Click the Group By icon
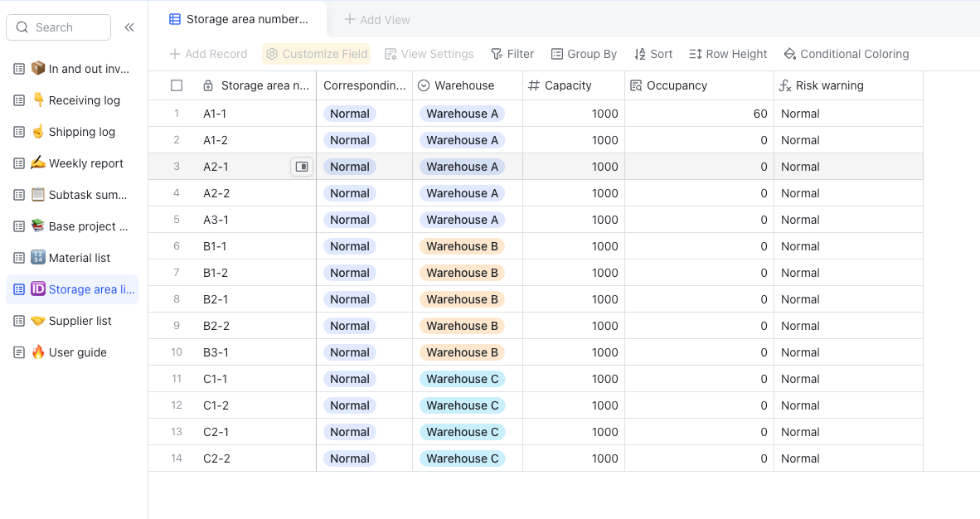The width and height of the screenshot is (980, 519). [557, 54]
